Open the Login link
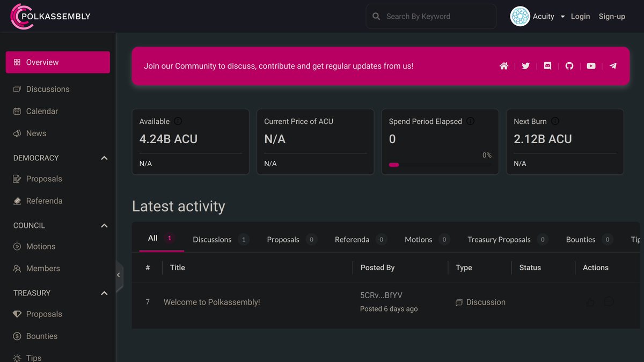Image resolution: width=644 pixels, height=362 pixels. pos(580,17)
